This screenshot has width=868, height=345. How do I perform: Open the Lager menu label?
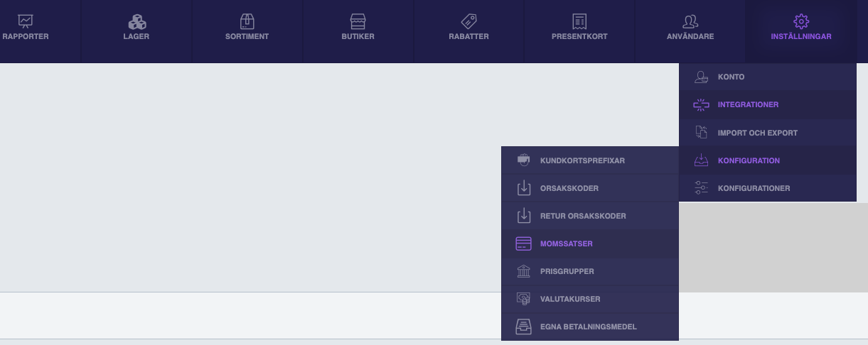coord(137,37)
